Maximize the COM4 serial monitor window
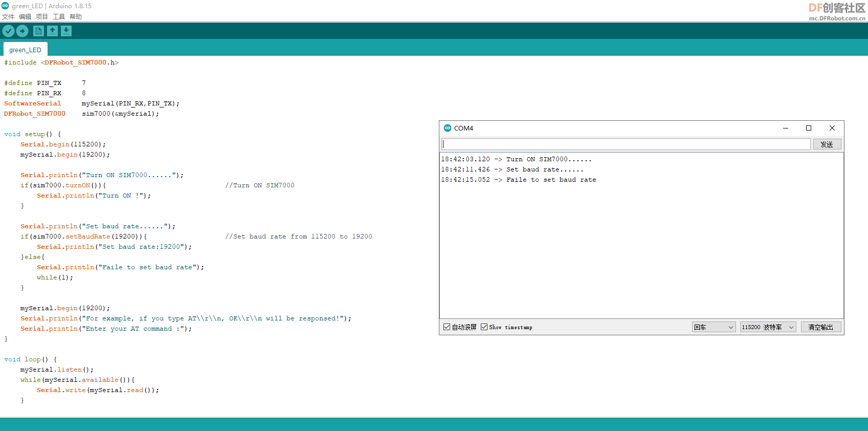The height and width of the screenshot is (431, 868). tap(809, 128)
